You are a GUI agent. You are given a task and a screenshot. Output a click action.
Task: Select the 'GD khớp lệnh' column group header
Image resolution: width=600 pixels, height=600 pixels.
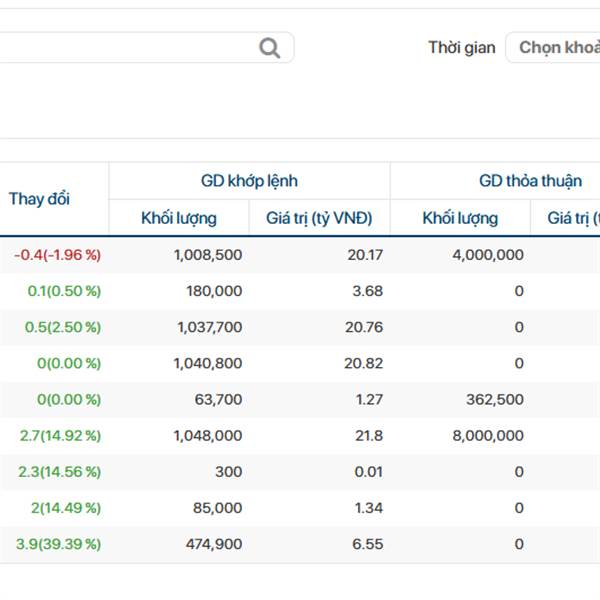pos(249,181)
